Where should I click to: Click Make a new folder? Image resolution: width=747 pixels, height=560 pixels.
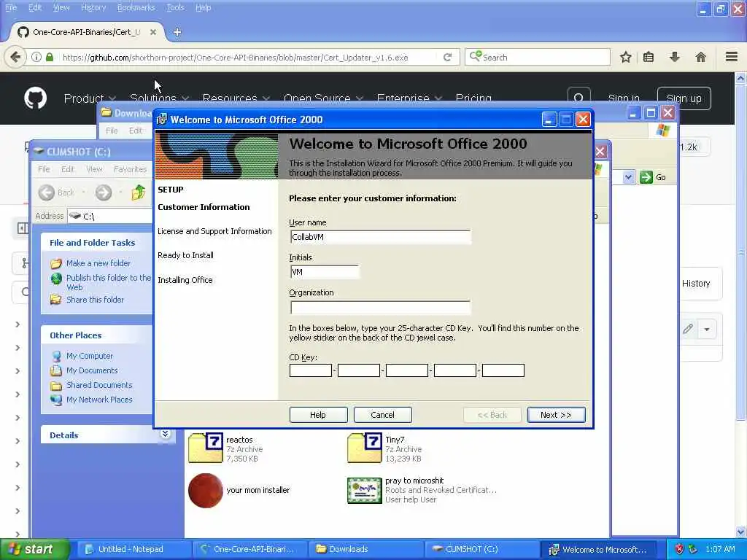98,262
